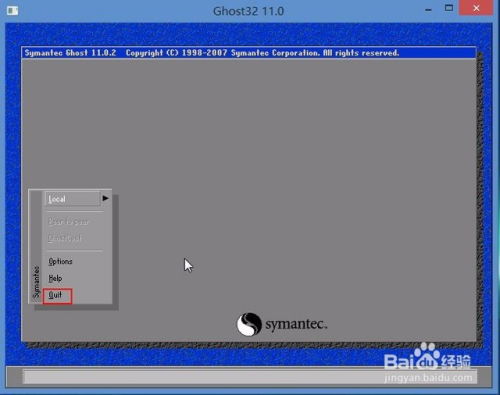Click the Symantec Ghost copyright header bar
Image resolution: width=500 pixels, height=395 pixels.
(249, 53)
